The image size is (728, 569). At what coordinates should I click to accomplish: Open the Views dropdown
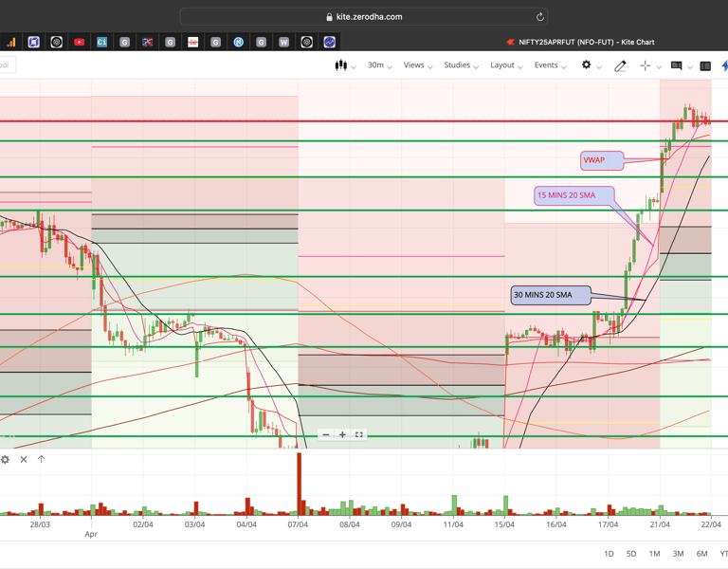click(x=418, y=65)
